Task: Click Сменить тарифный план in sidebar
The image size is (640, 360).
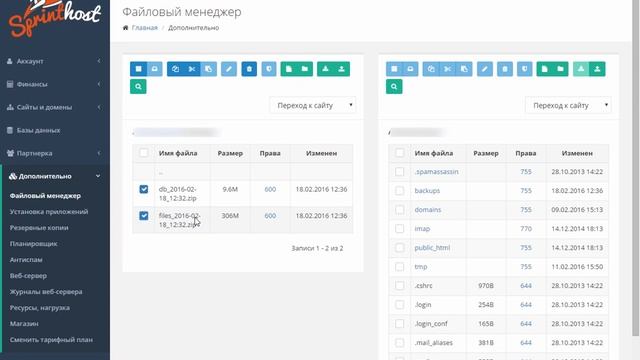Action: coord(51,340)
